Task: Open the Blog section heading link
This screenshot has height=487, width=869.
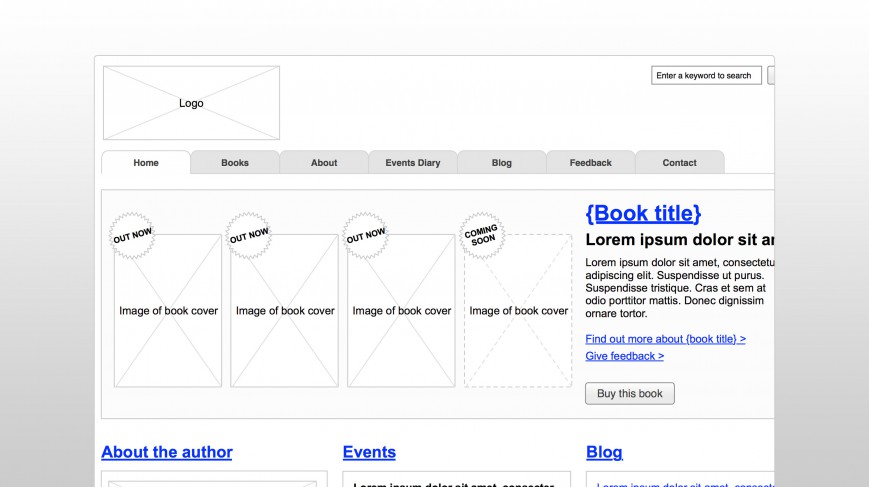Action: pyautogui.click(x=604, y=452)
